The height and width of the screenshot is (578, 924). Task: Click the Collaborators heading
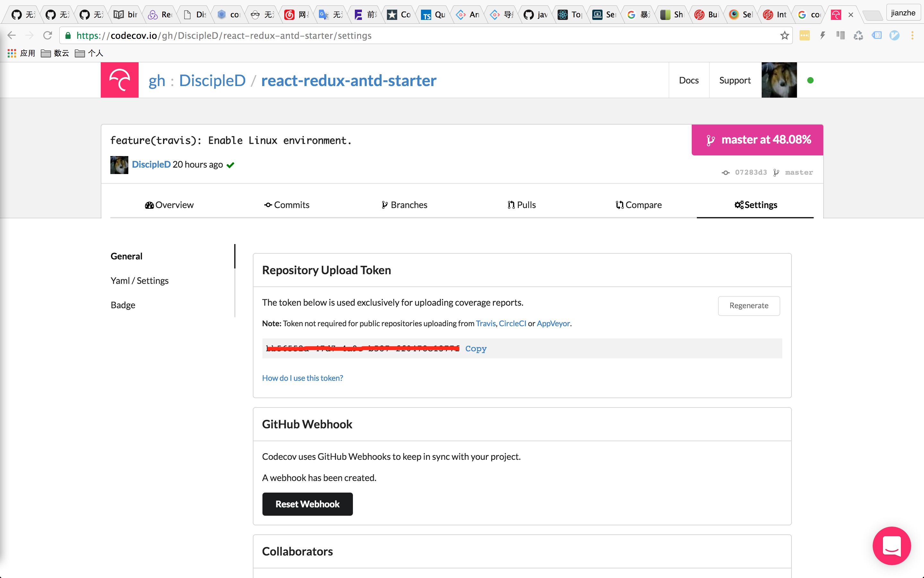[297, 552]
